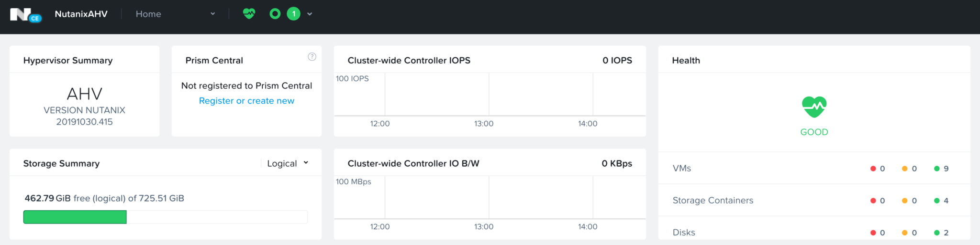Viewport: 980px width, 245px height.
Task: Click the NutanixAHV cluster name
Action: (x=81, y=14)
